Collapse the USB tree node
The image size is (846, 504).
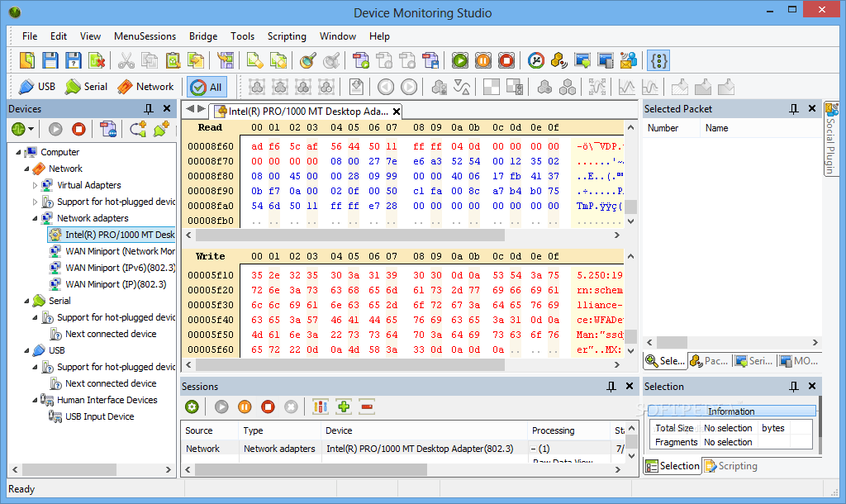pos(26,351)
